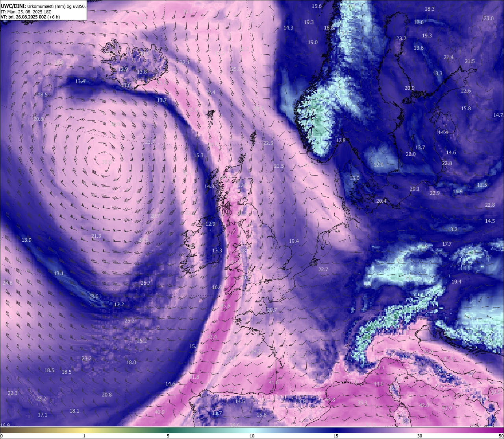Click the map value 44.0
The width and height of the screenshot is (504, 439).
pos(378,383)
